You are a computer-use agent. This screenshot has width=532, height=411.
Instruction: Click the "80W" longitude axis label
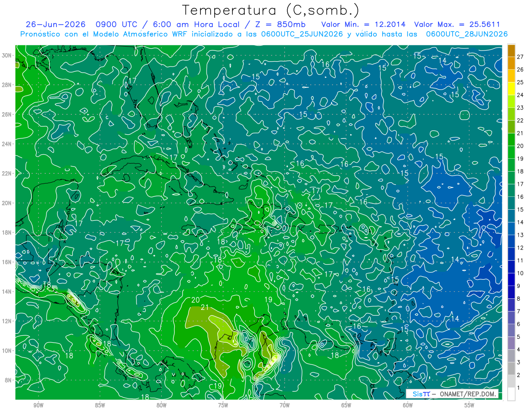click(161, 405)
